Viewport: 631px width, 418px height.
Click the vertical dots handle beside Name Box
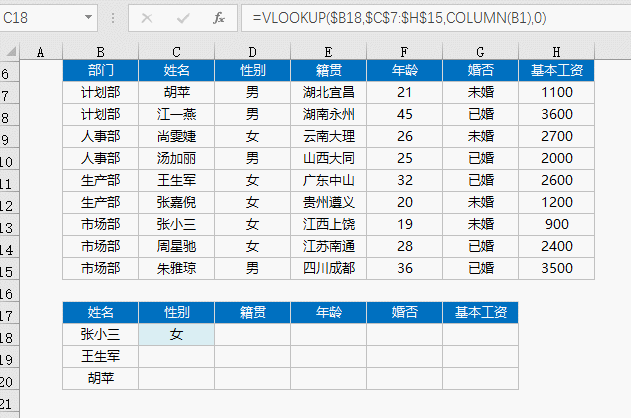coord(112,18)
